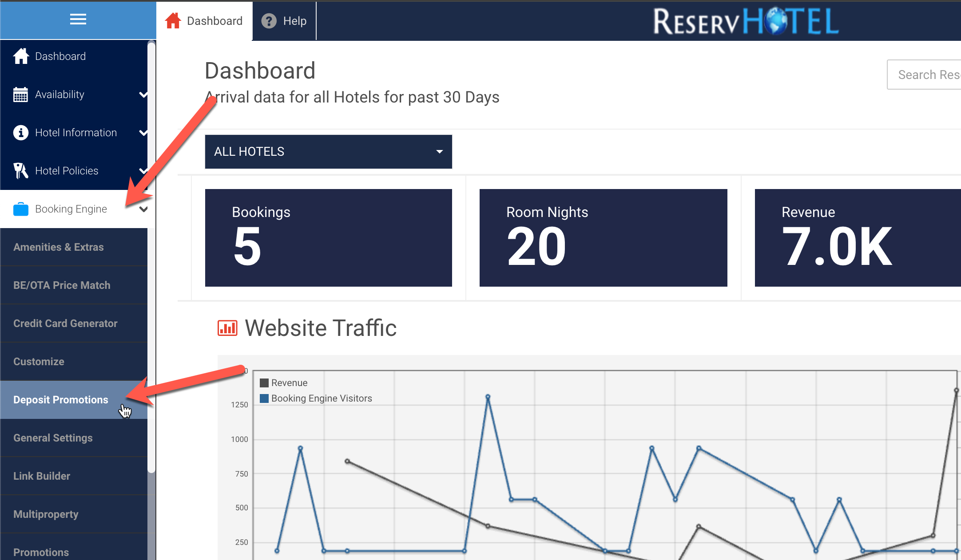
Task: Click the sidebar Dashboard home icon
Action: click(x=21, y=56)
